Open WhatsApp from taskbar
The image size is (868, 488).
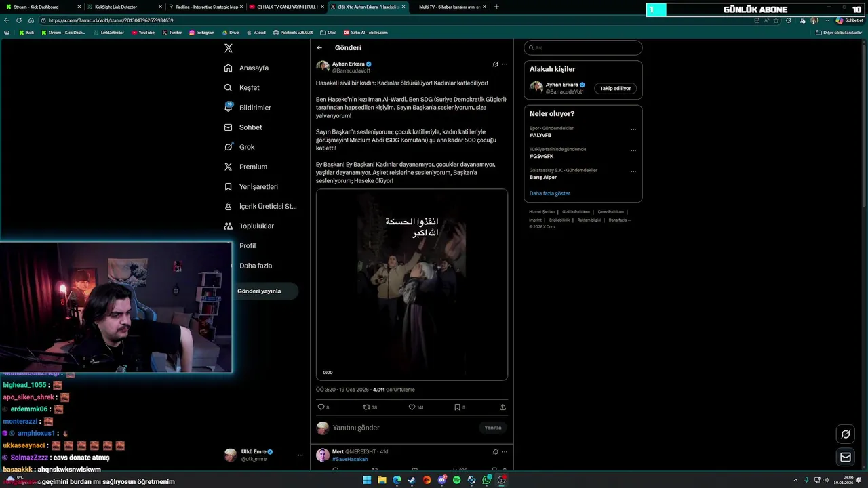click(x=486, y=480)
